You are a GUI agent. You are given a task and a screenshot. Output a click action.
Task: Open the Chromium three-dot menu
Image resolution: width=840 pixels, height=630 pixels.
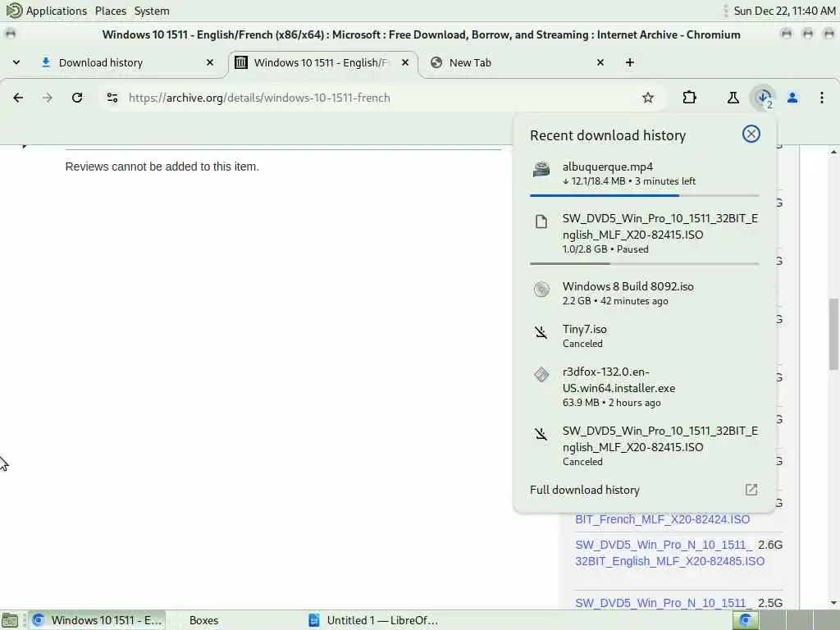(821, 98)
